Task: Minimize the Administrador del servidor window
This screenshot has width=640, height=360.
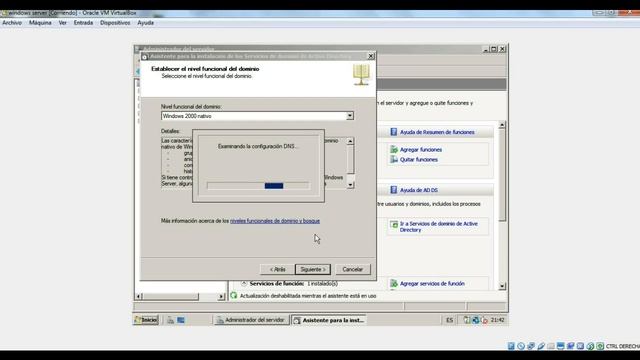Action: 486,49
